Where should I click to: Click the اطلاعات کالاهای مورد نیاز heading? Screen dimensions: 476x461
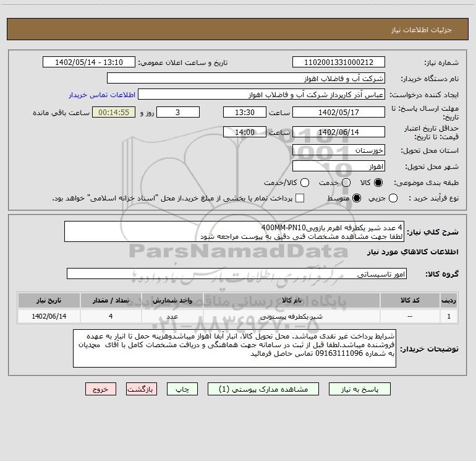tap(413, 252)
